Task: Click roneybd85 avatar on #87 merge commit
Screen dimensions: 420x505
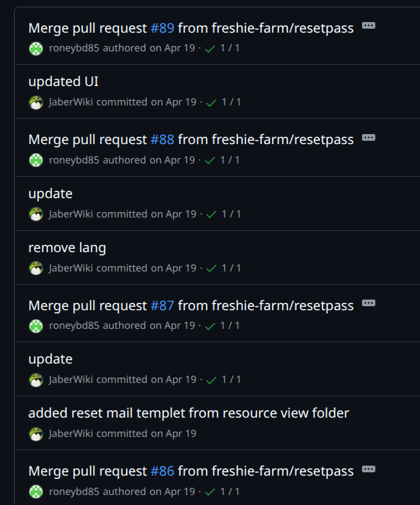Action: tap(36, 326)
